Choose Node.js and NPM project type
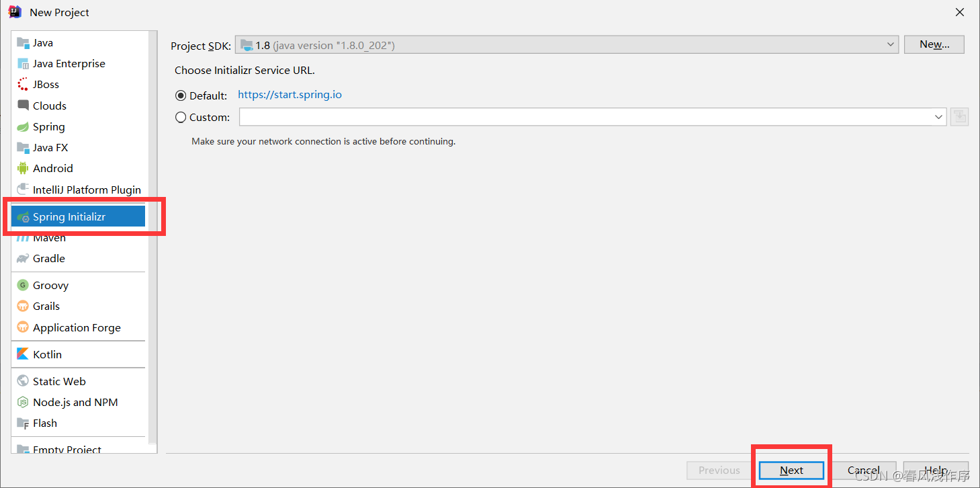The height and width of the screenshot is (488, 980). point(78,402)
